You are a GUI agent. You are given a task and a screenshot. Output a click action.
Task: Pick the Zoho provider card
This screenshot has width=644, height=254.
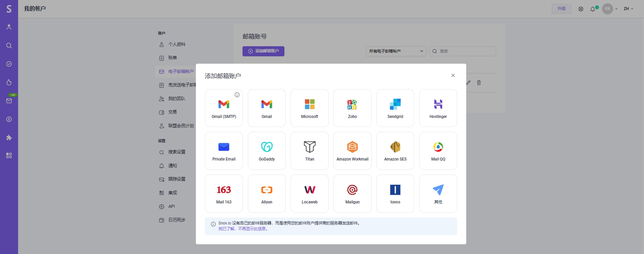click(x=353, y=108)
